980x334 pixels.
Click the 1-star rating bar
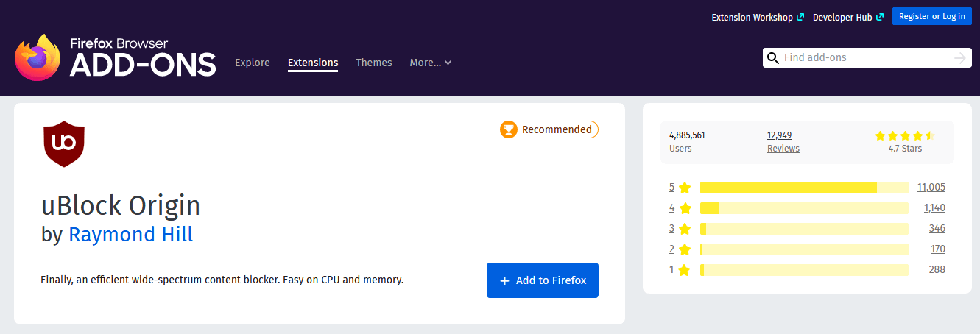[804, 270]
